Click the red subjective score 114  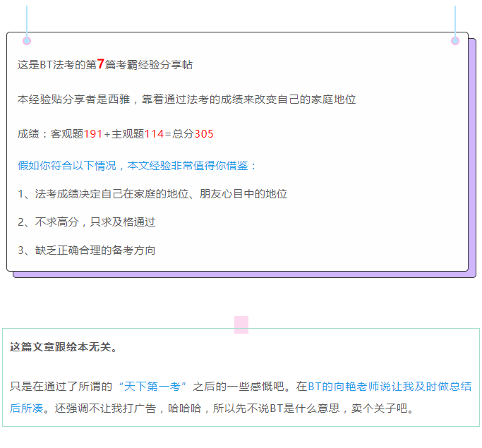coord(154,134)
